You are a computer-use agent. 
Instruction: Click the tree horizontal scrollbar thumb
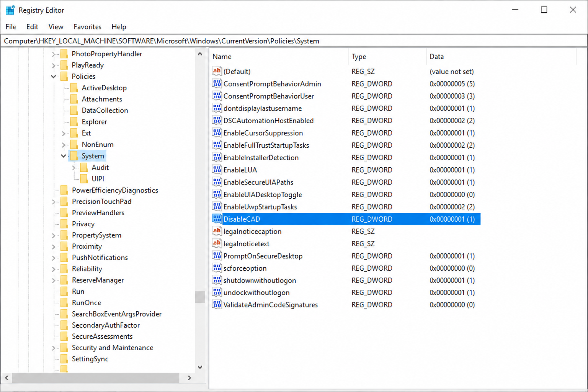point(96,378)
